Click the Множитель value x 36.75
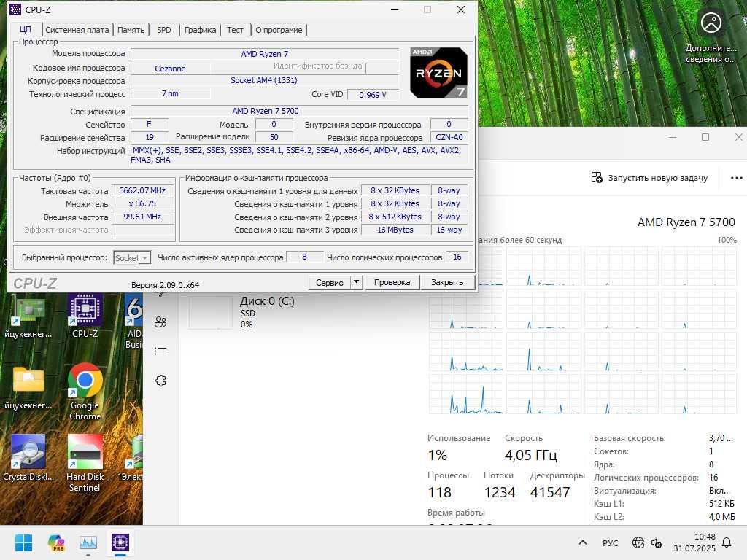This screenshot has width=747, height=560. pos(142,203)
